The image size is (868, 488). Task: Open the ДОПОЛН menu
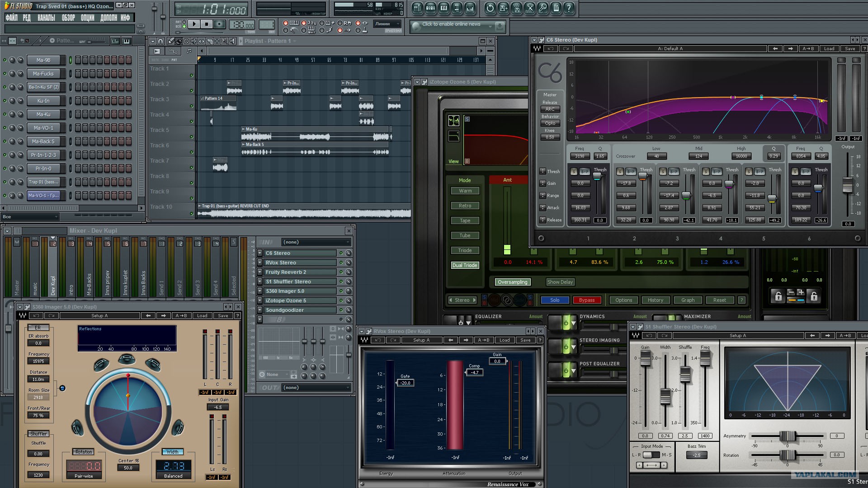(108, 18)
